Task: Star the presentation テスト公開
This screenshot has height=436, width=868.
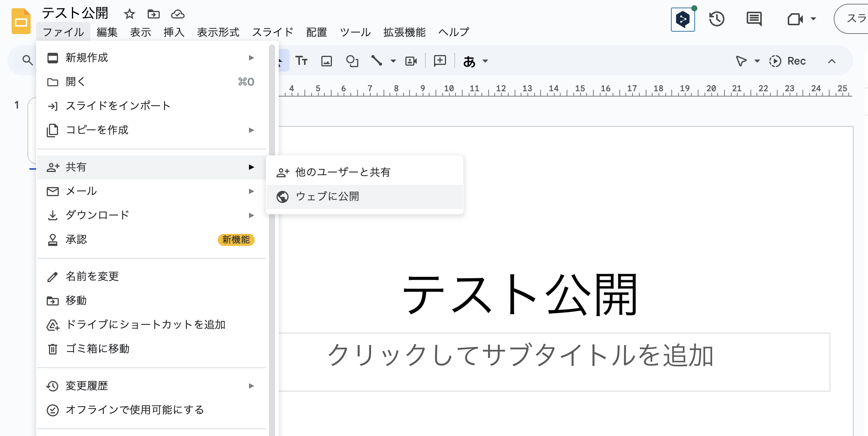Action: click(129, 14)
